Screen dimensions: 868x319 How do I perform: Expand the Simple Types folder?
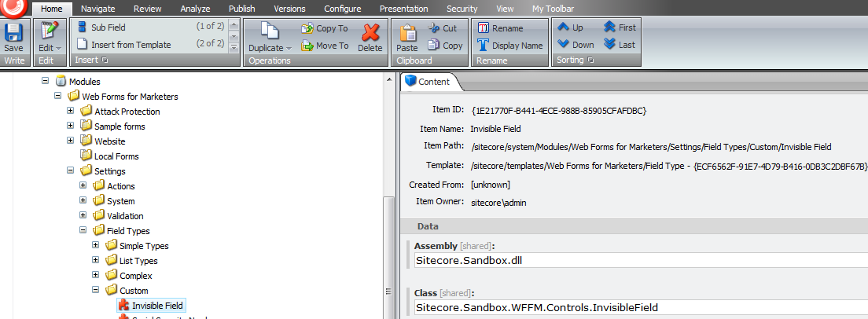[96, 246]
